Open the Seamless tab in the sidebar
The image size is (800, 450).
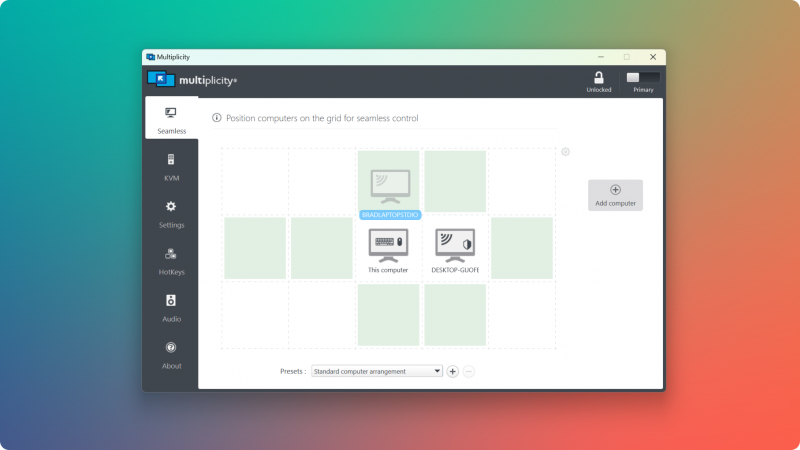[171, 118]
